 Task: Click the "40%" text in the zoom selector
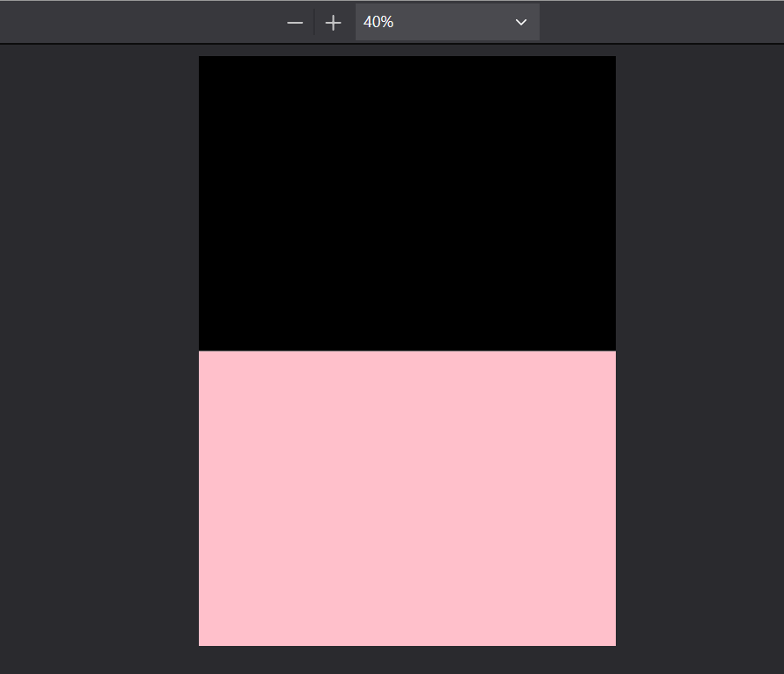tap(378, 22)
